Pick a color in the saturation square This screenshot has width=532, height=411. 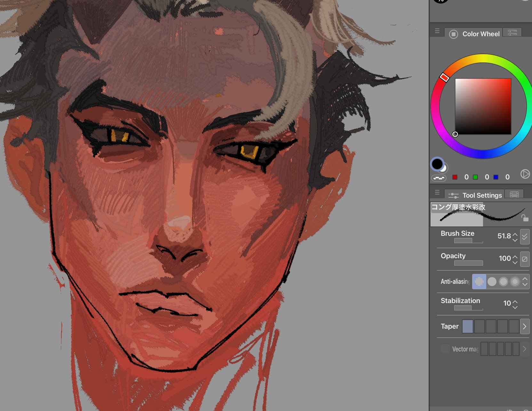click(x=483, y=106)
